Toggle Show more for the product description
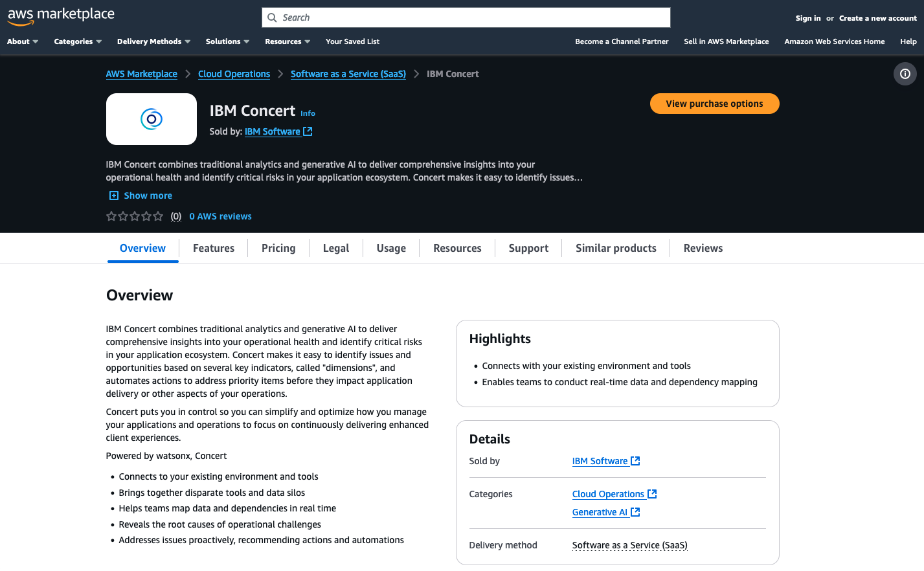 point(148,195)
